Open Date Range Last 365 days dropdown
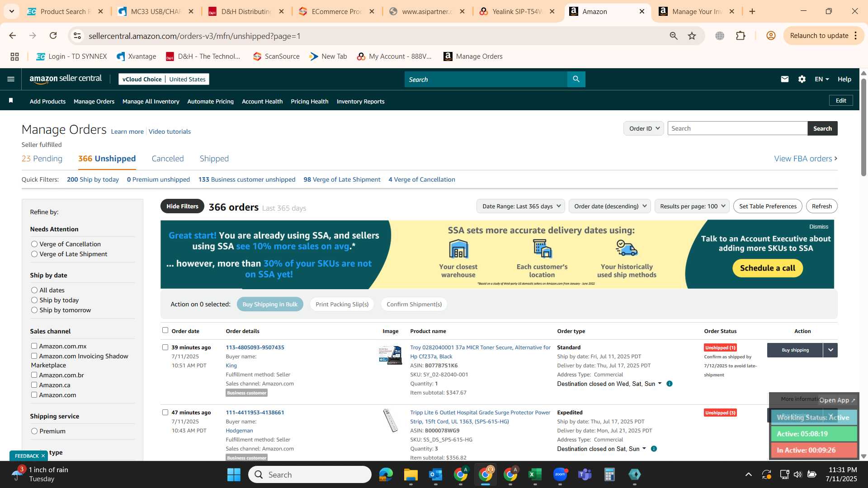 click(521, 206)
